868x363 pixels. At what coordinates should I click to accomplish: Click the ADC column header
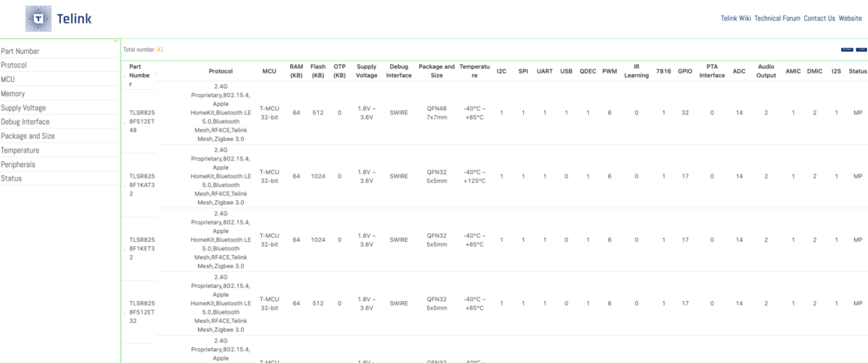(739, 71)
